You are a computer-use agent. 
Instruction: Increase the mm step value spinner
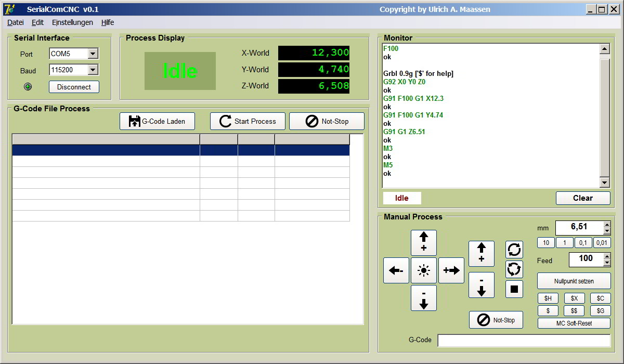607,225
